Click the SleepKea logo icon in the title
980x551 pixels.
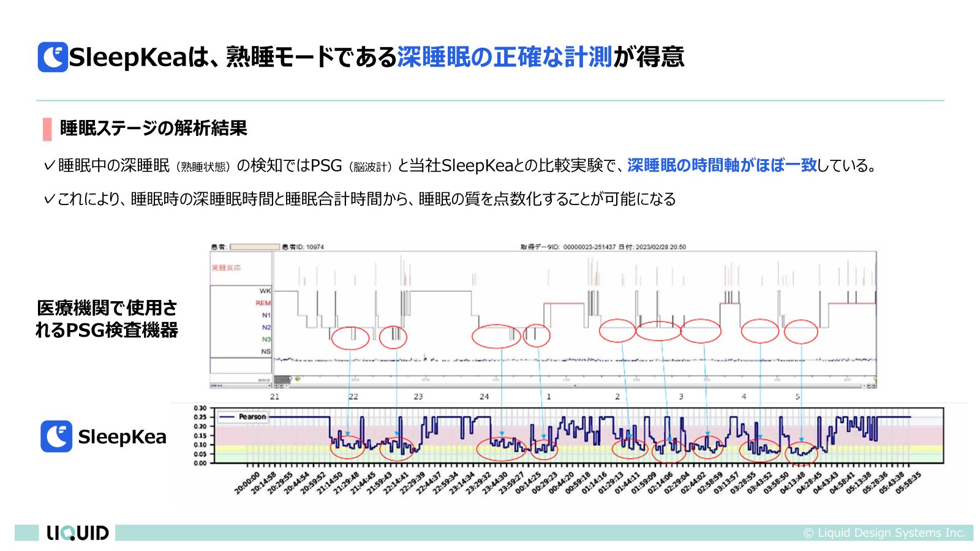[x=53, y=57]
